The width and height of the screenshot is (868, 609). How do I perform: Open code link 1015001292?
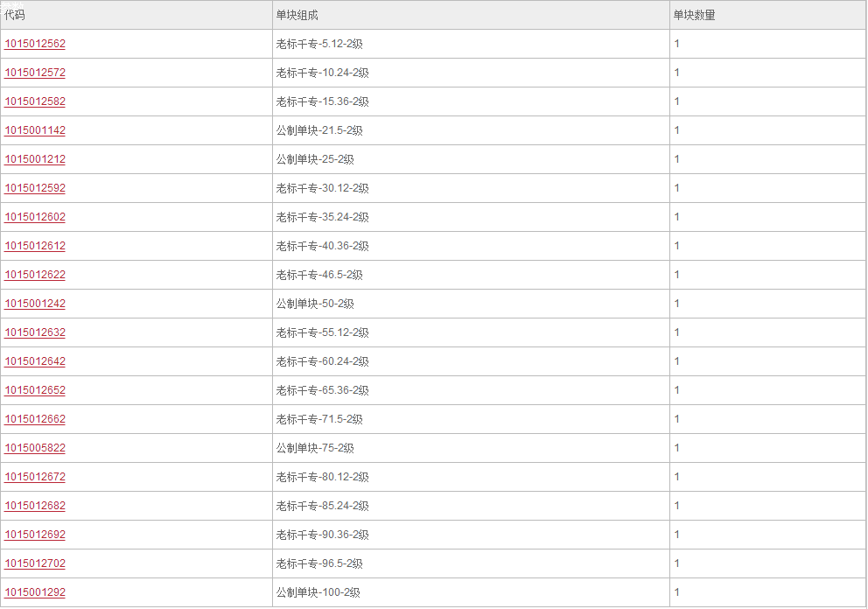(x=35, y=592)
